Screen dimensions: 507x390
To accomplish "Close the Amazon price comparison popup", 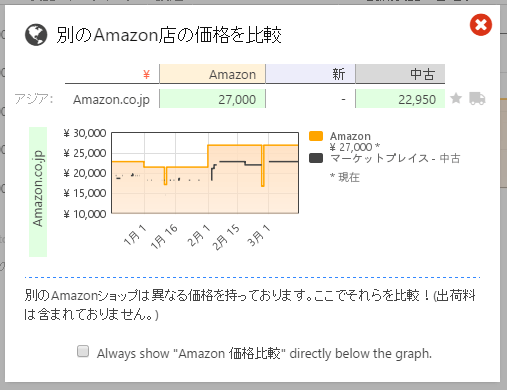I will [480, 25].
